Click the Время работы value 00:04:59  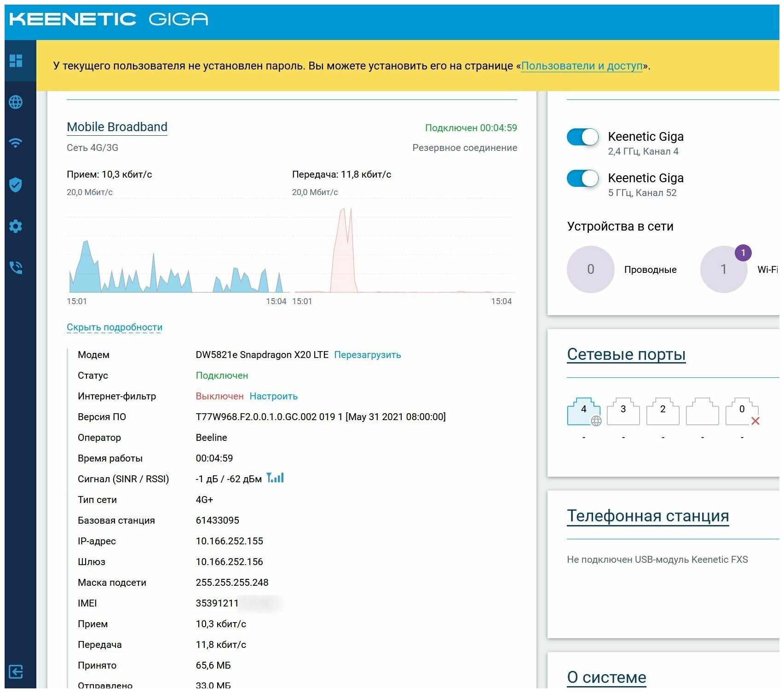click(x=214, y=458)
